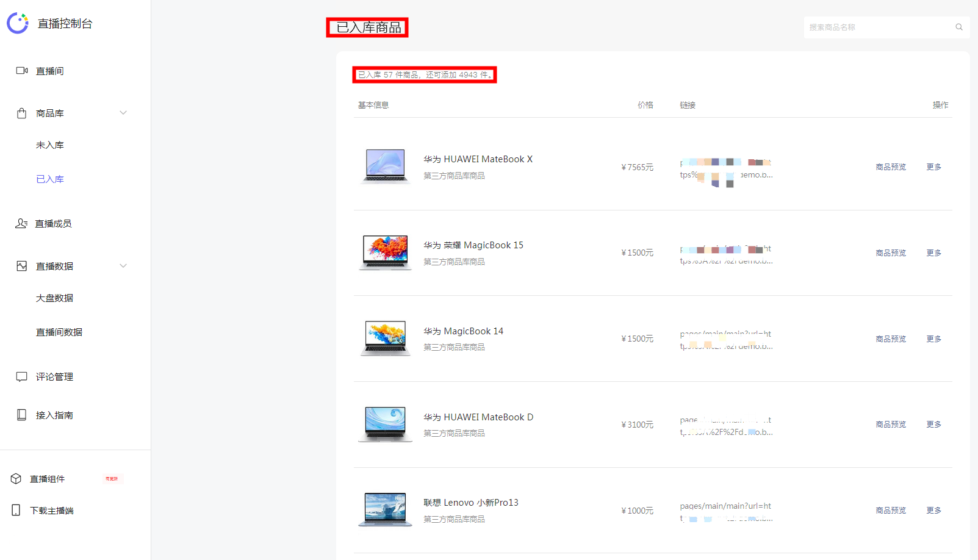Click the 直播控制台 logo icon
The height and width of the screenshot is (560, 978).
pos(18,23)
